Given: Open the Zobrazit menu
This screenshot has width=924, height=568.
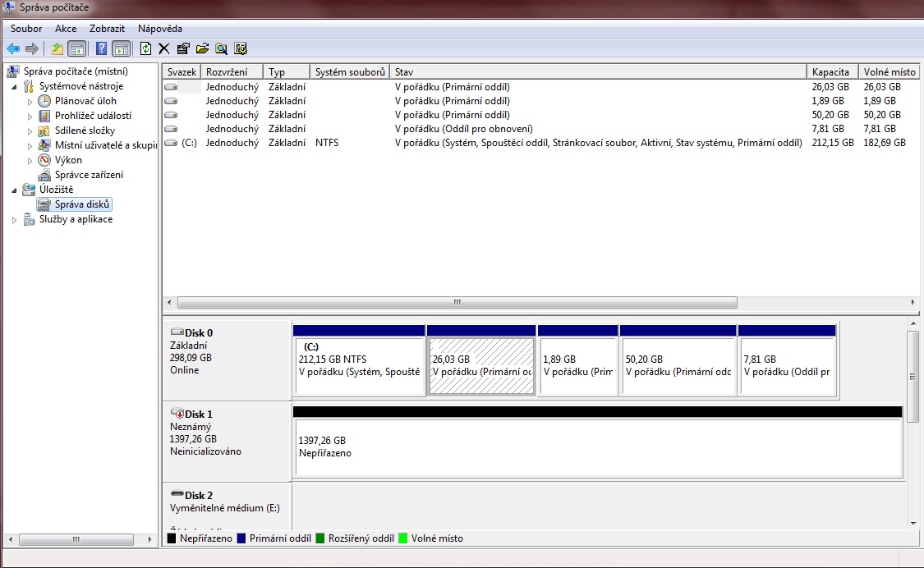Looking at the screenshot, I should pyautogui.click(x=107, y=29).
